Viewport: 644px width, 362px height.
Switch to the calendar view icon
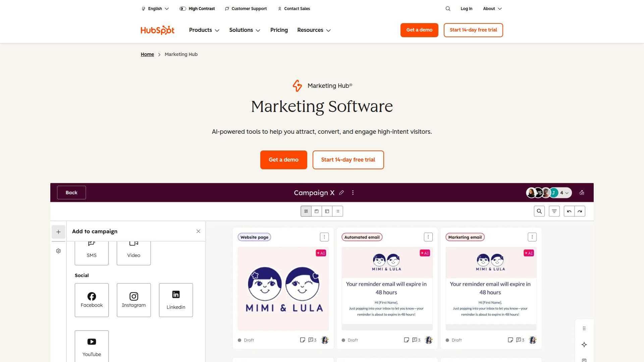[x=316, y=211]
